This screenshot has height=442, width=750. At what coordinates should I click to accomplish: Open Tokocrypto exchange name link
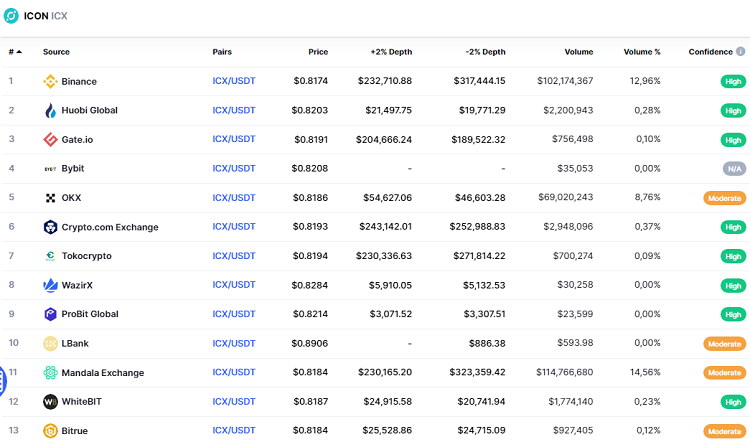89,256
